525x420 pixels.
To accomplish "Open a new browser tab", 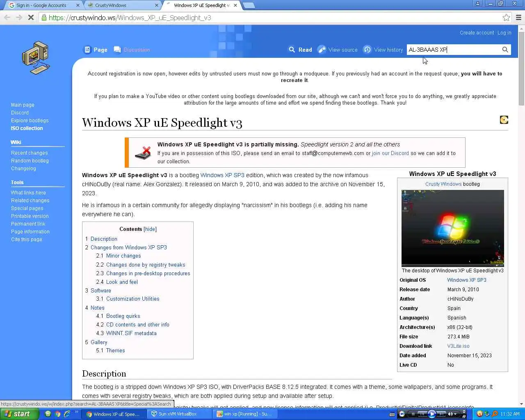I will [x=249, y=5].
